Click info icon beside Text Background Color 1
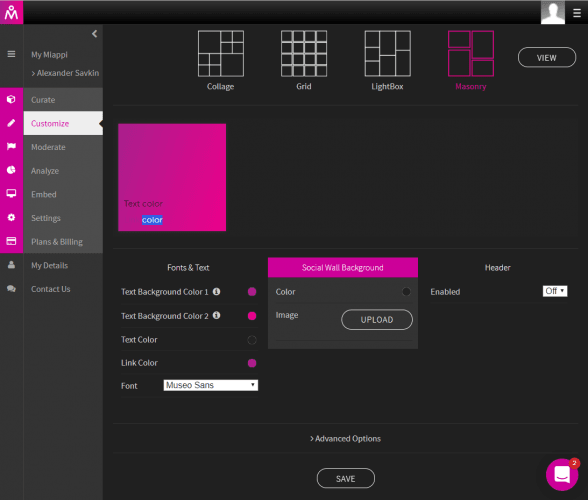 click(216, 291)
